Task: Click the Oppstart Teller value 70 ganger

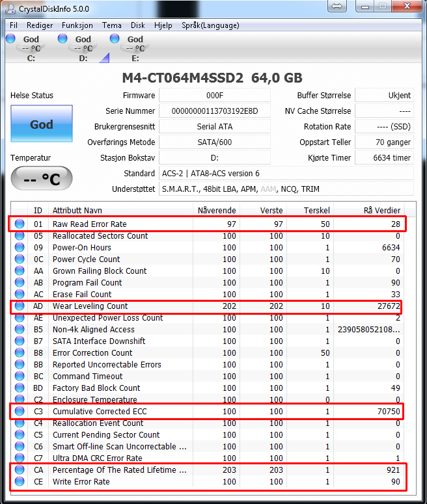Action: pos(384,142)
